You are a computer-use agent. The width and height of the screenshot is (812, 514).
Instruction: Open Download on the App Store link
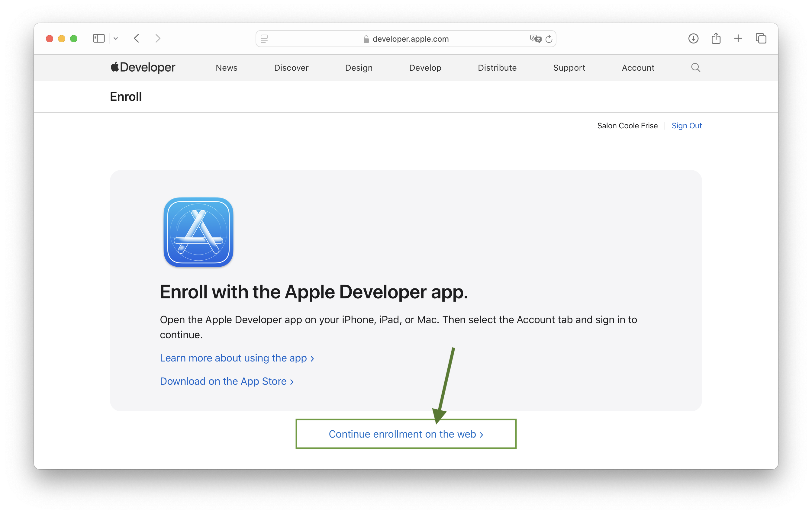[x=227, y=381]
